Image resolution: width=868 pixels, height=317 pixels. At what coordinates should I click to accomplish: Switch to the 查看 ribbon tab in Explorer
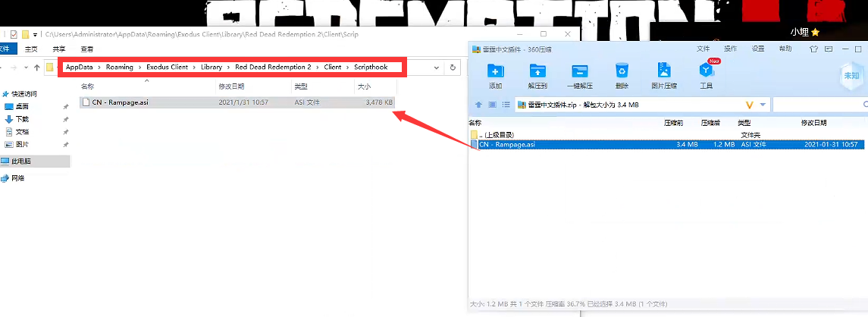coord(87,49)
